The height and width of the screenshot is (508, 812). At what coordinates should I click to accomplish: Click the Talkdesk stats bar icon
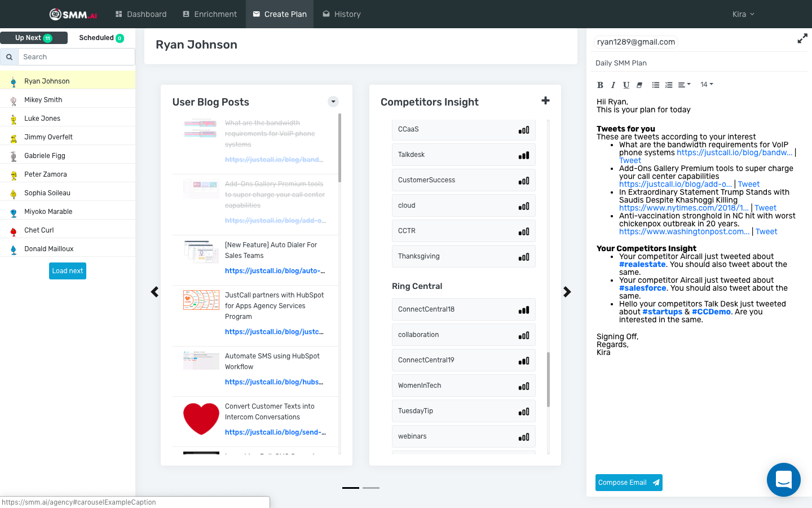click(x=524, y=155)
